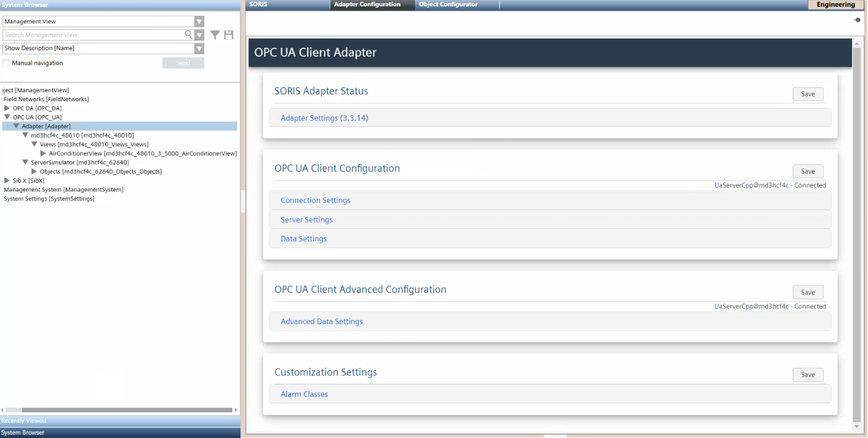
Task: Open the Management View dropdown
Action: click(199, 21)
